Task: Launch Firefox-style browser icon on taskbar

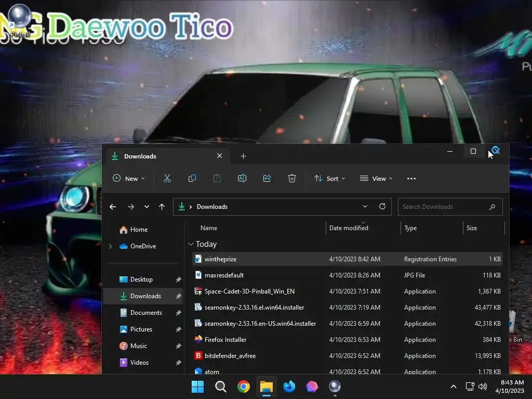Action: (289, 387)
